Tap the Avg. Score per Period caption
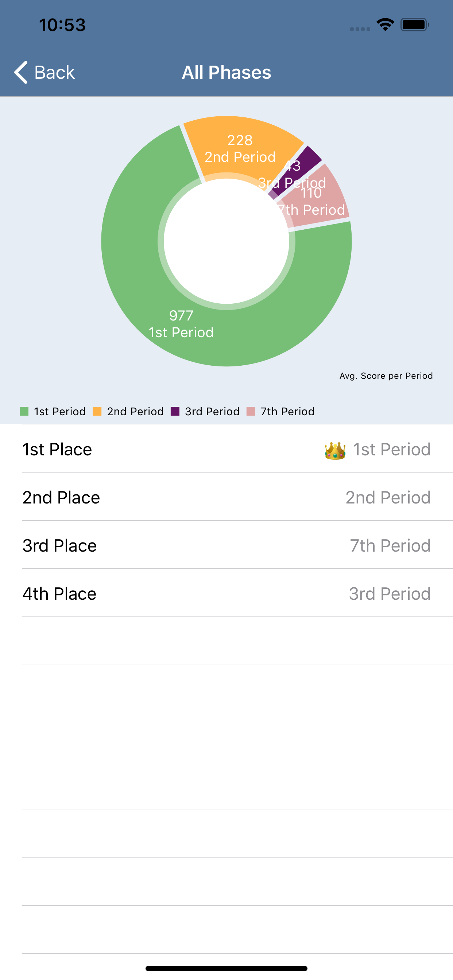This screenshot has height=980, width=453. click(386, 376)
